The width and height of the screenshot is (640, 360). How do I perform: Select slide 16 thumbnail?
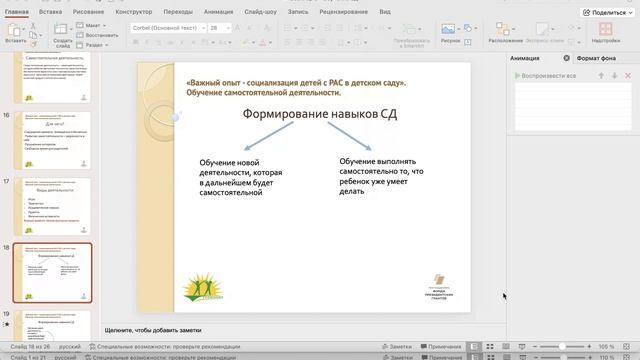(x=52, y=140)
